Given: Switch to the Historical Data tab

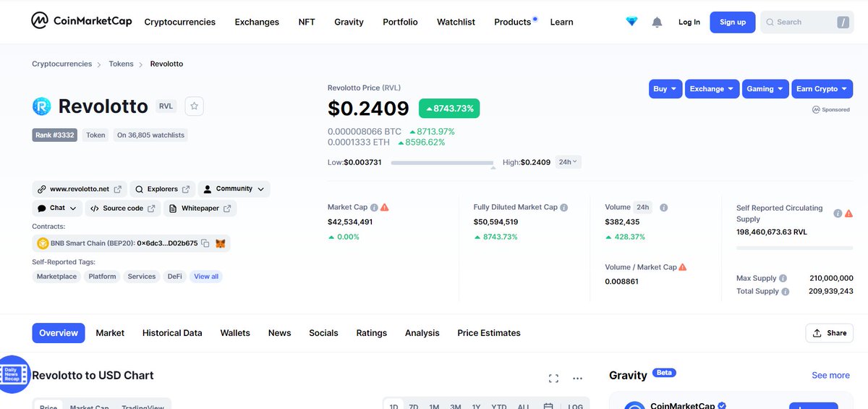Looking at the screenshot, I should (172, 333).
